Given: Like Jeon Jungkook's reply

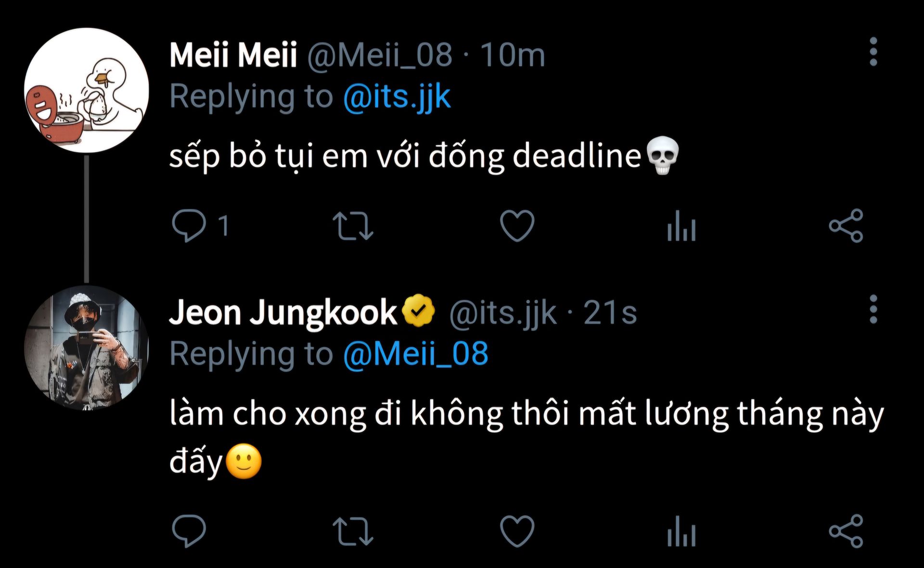Looking at the screenshot, I should 517,530.
